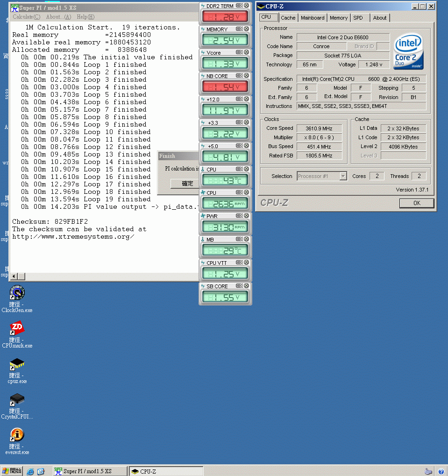Close the +12.0 voltage monitor

(x=247, y=99)
